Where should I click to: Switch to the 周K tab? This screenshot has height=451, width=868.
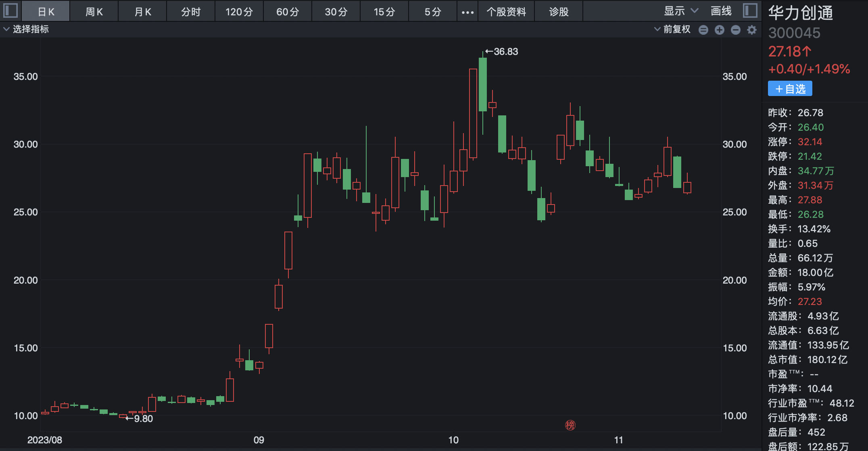click(94, 12)
